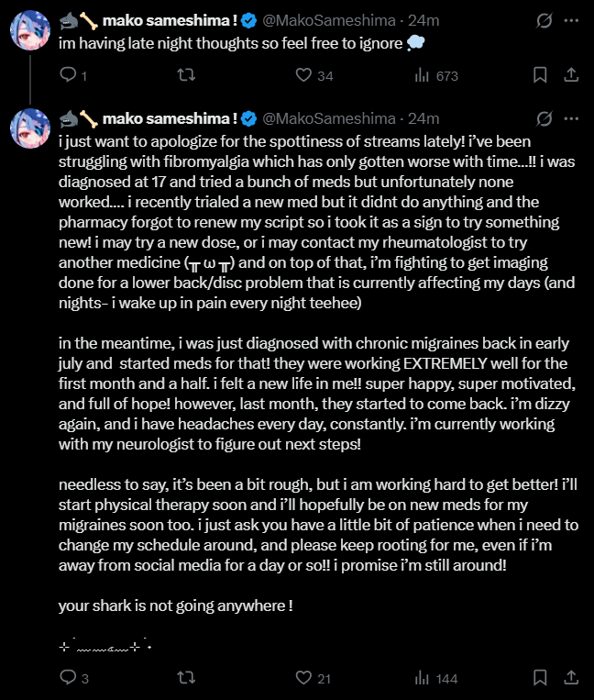The height and width of the screenshot is (700, 594).
Task: Share the second tweet
Action: [x=571, y=678]
